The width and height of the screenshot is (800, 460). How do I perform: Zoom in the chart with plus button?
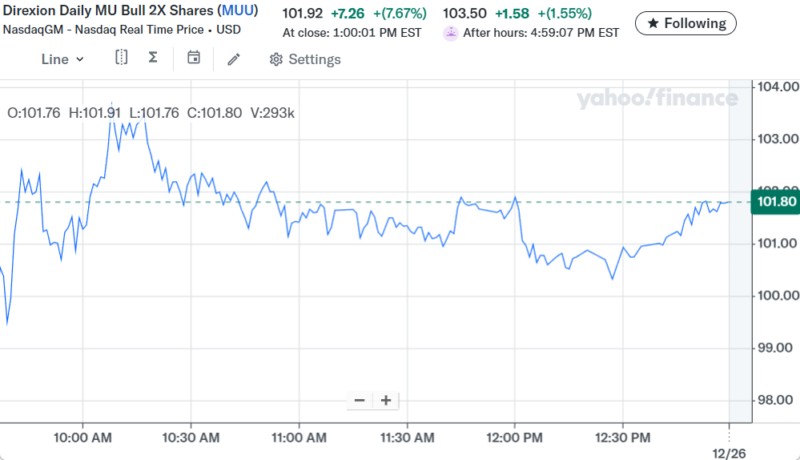pos(385,400)
